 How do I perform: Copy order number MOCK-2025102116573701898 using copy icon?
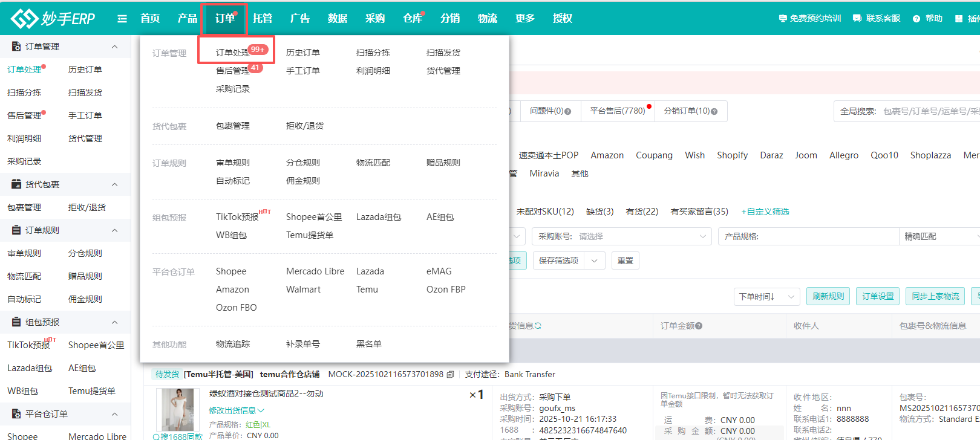450,375
